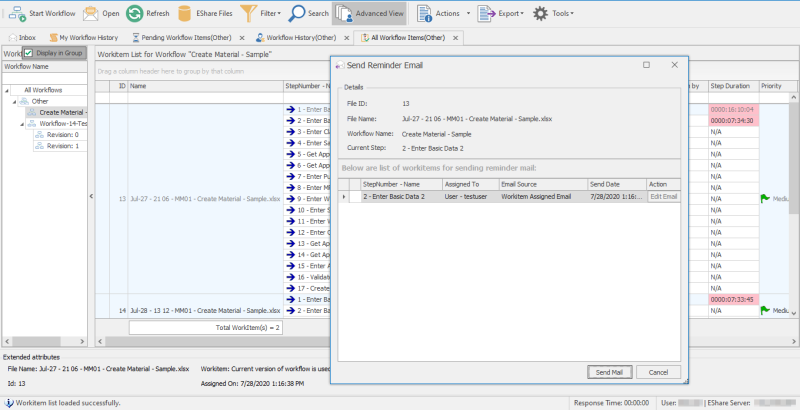This screenshot has height=410, width=800.
Task: Click the Workflow Name filter input field
Action: [45, 78]
